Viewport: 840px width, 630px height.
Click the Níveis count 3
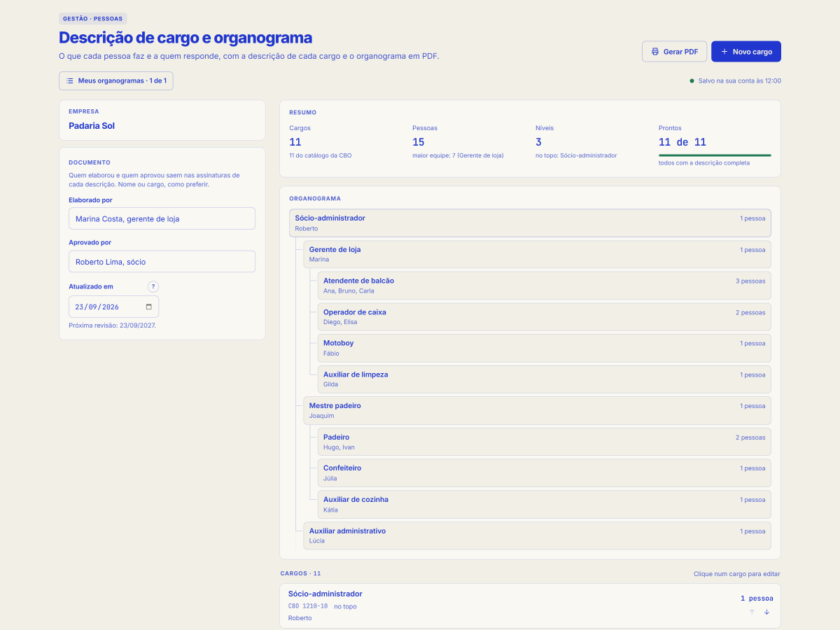point(538,142)
